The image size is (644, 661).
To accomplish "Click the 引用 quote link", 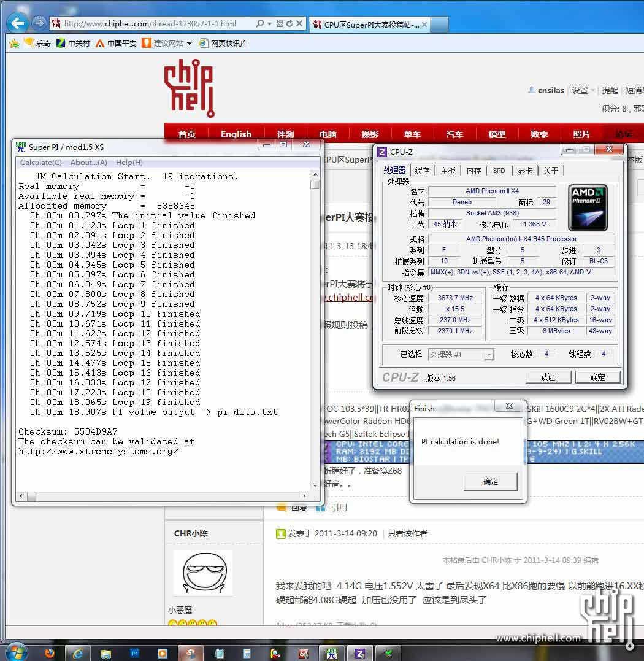I will (x=339, y=507).
